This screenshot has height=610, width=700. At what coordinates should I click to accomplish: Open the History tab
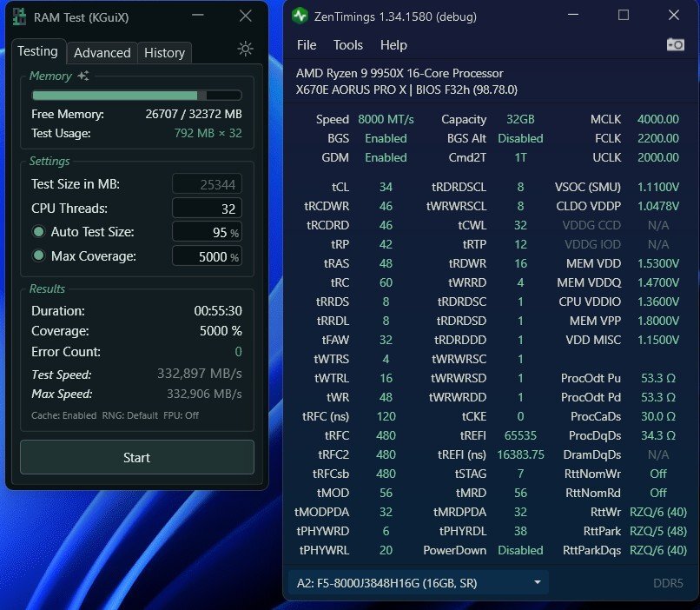(x=164, y=53)
